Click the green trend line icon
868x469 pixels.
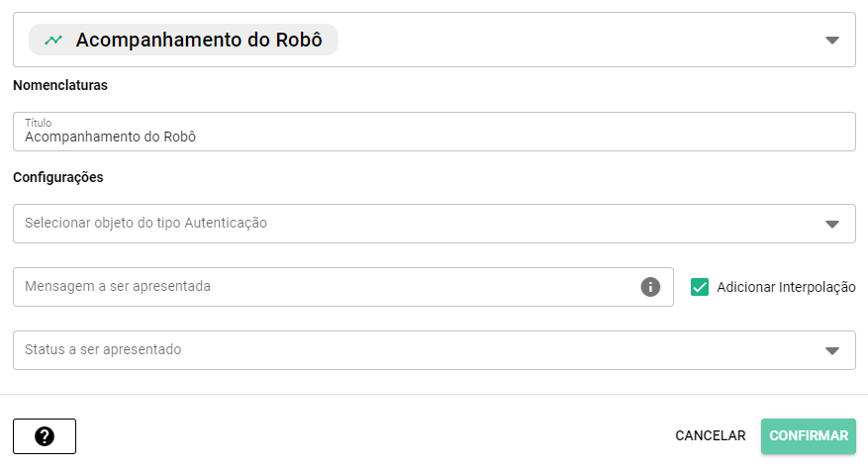[x=53, y=41]
